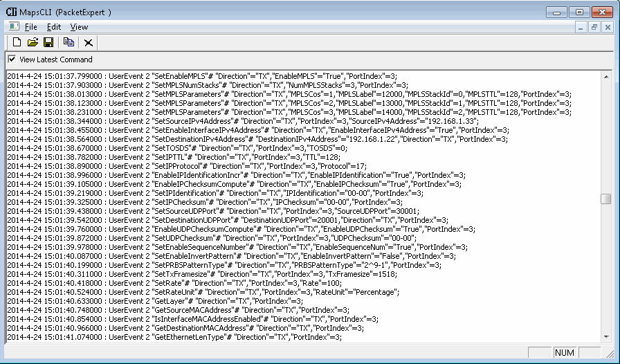
Task: Click the MapsCLI app icon in title bar
Action: click(11, 12)
